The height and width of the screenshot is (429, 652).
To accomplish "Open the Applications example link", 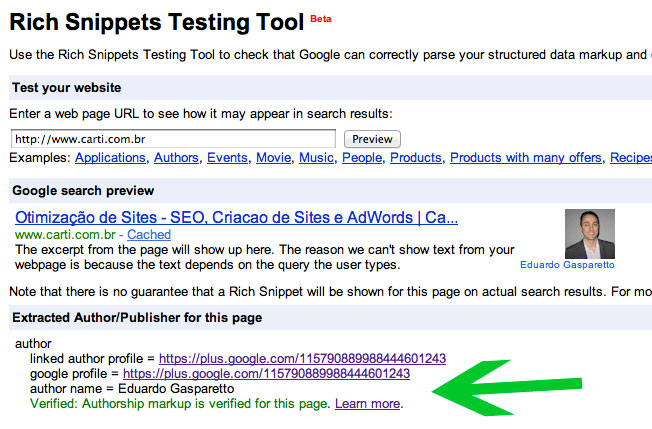I will [111, 158].
